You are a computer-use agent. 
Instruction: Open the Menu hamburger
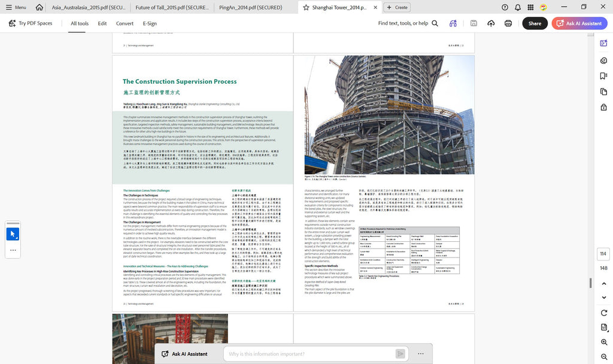[16, 7]
